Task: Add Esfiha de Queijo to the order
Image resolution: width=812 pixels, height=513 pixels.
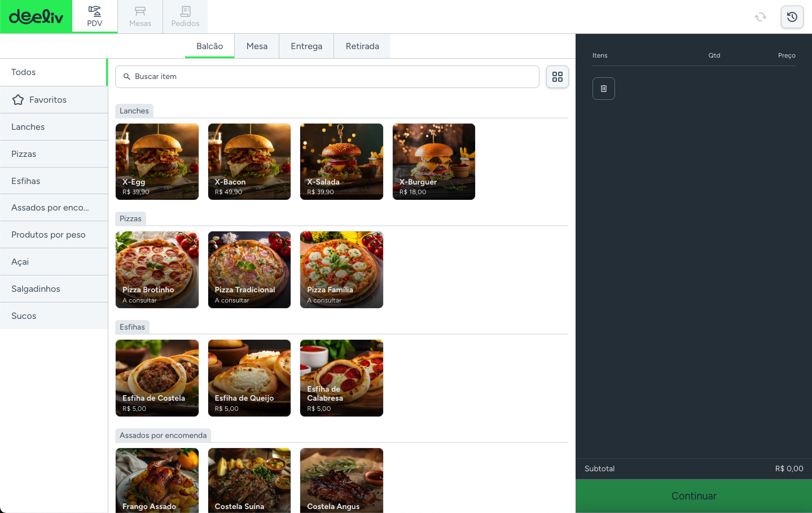Action: (249, 378)
